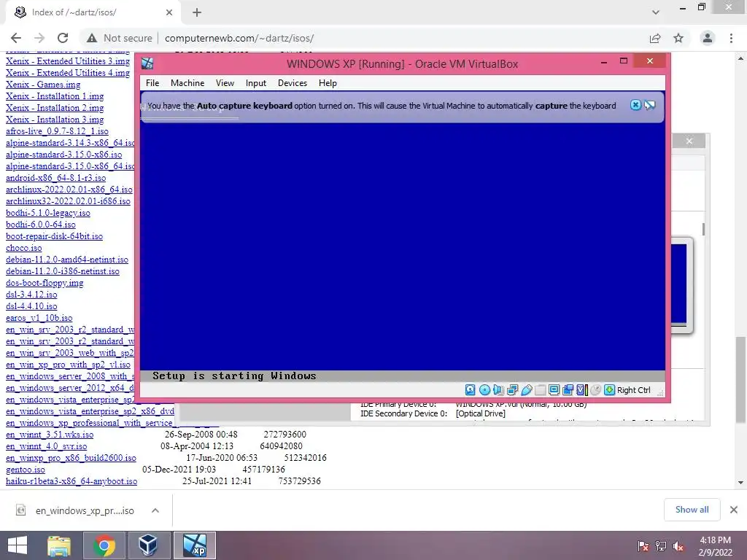Bookmark this page with the star icon
This screenshot has height=560, width=747.
(x=678, y=38)
